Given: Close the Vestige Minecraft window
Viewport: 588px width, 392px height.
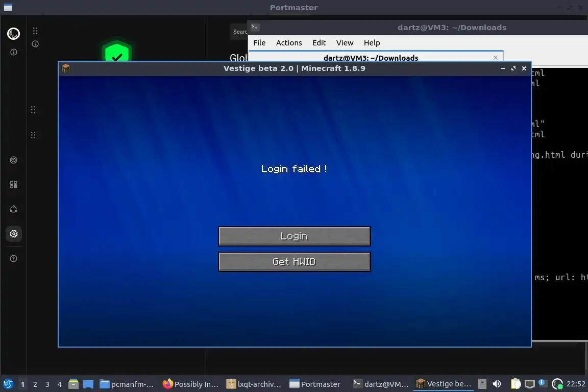Looking at the screenshot, I should pyautogui.click(x=524, y=68).
